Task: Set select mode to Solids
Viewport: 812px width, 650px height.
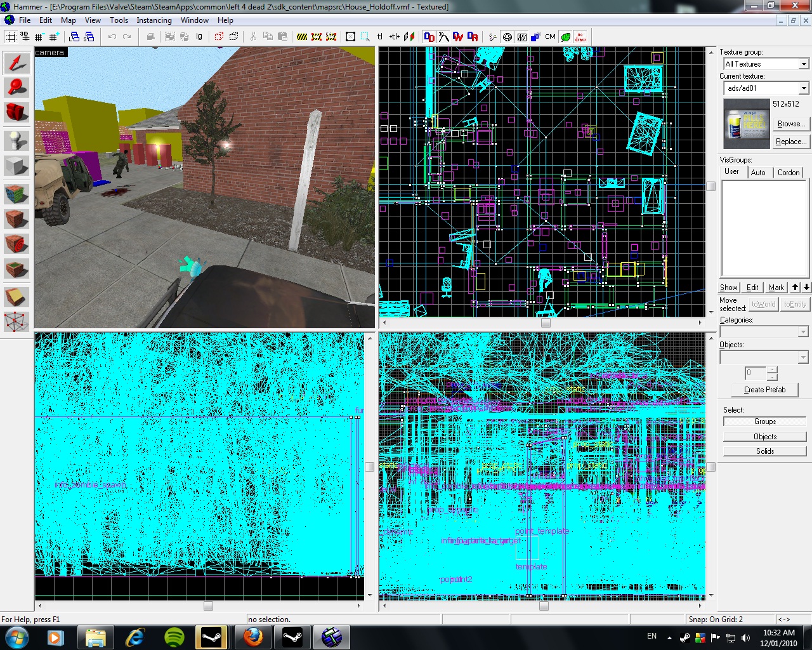Action: click(x=765, y=451)
